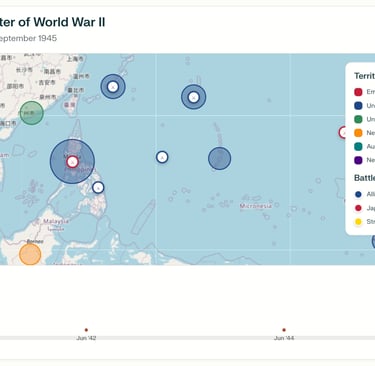Image resolution: width=375 pixels, height=366 pixels.
Task: Select the orange territory swatch in legend
Action: coord(358,133)
